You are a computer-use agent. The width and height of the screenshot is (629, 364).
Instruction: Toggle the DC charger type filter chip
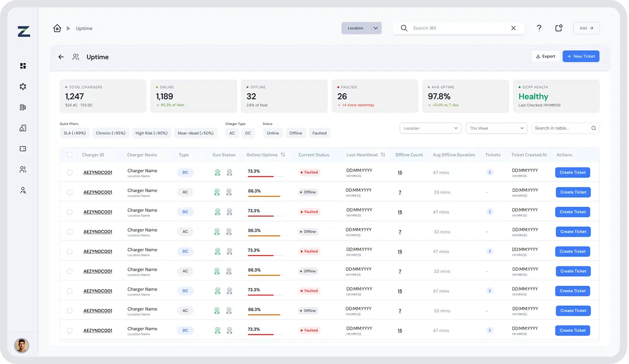click(248, 133)
